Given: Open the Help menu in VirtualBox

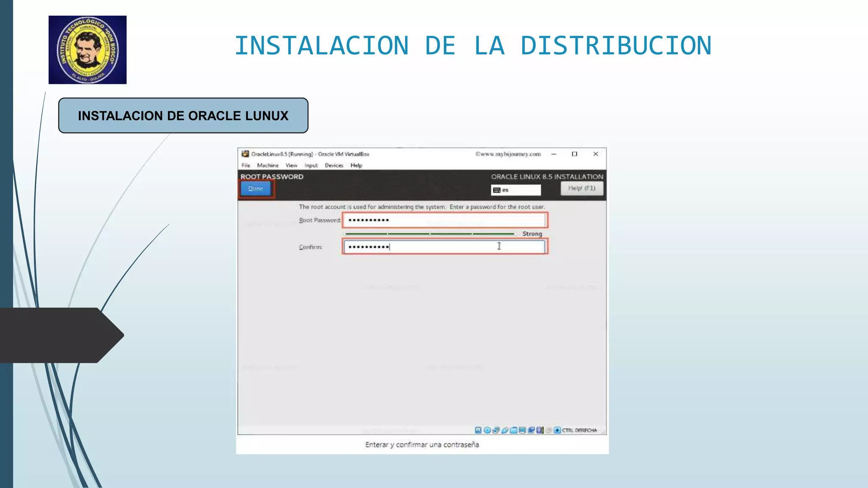Looking at the screenshot, I should [x=356, y=165].
